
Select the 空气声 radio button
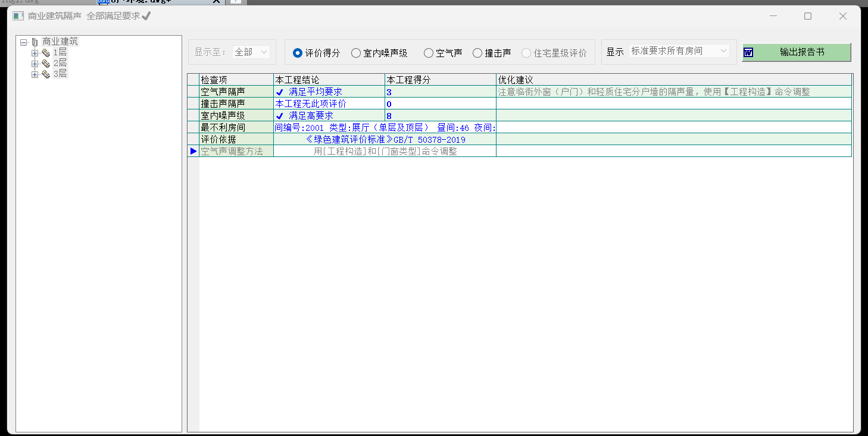coord(429,53)
